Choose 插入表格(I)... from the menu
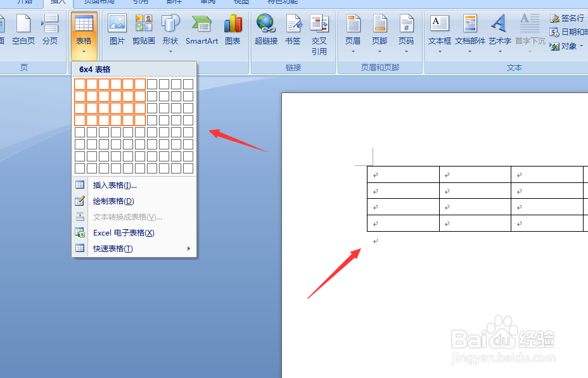The height and width of the screenshot is (378, 588). pos(134,185)
